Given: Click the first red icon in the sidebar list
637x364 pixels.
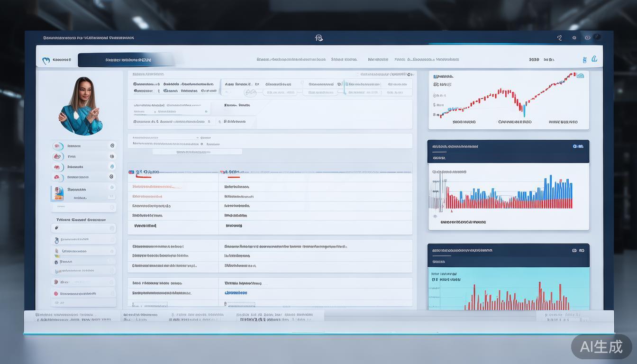Looking at the screenshot, I should [57, 146].
